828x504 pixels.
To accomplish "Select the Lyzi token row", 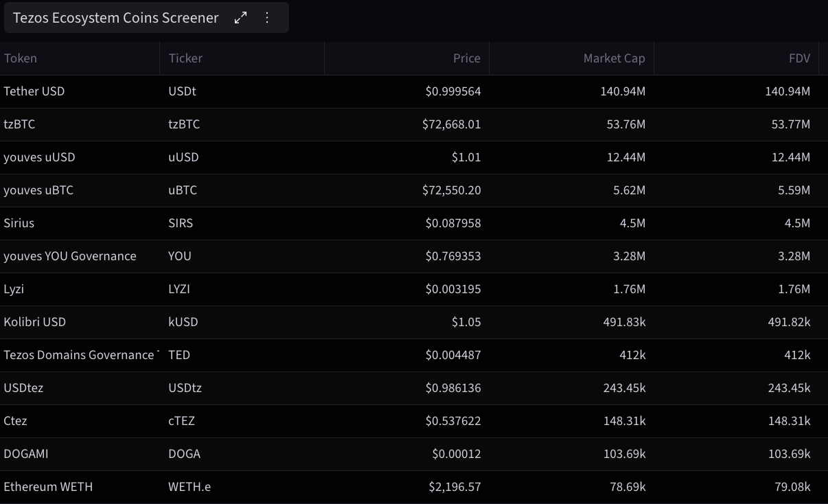I will pos(414,289).
